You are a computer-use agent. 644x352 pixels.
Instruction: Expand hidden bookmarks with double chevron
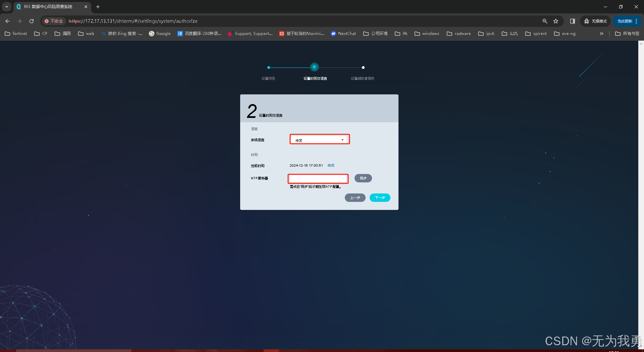602,34
